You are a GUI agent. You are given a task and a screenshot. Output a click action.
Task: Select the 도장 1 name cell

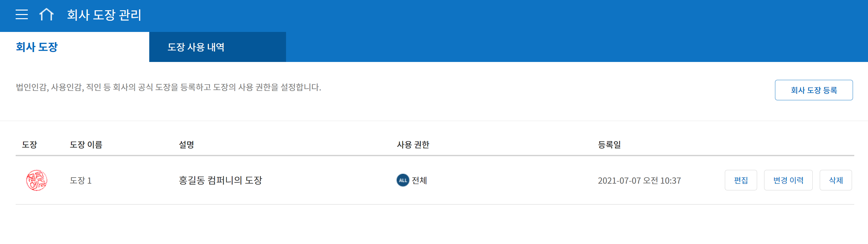point(81,181)
